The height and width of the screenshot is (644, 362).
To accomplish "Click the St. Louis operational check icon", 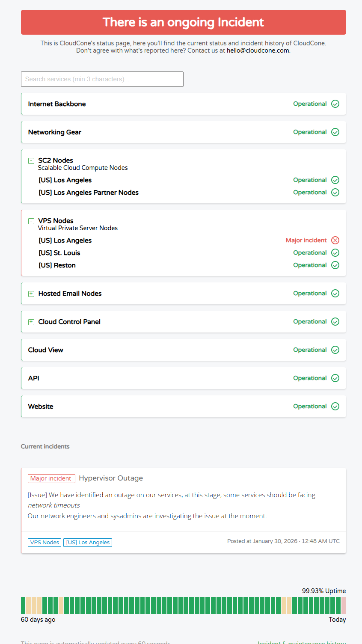I will pos(335,253).
